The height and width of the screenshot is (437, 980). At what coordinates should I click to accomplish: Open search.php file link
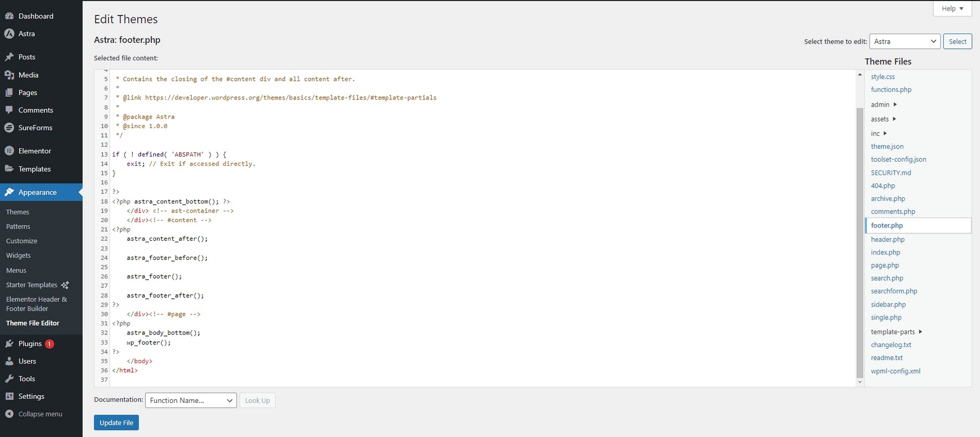[x=887, y=278]
